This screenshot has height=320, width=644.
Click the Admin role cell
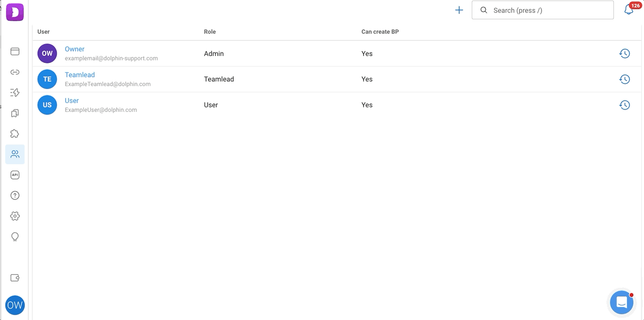[214, 54]
